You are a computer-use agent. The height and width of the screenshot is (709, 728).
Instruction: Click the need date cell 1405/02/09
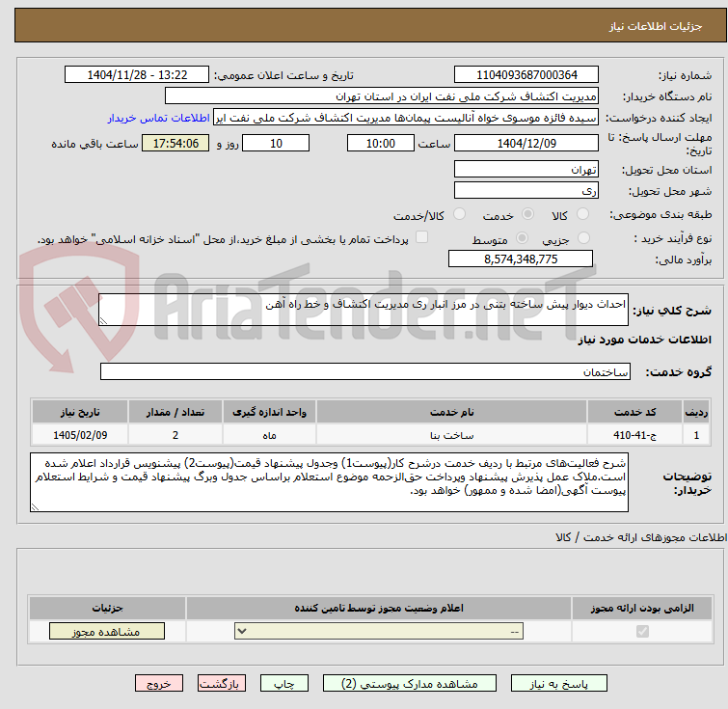tap(80, 435)
